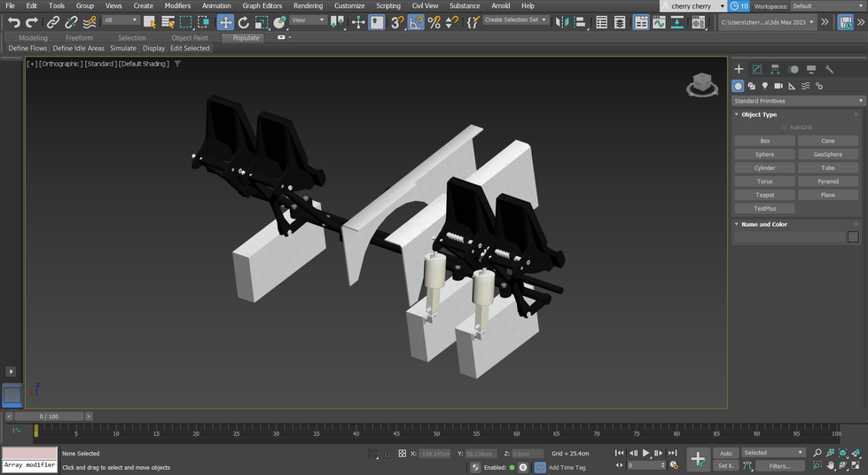Open key filter Selected dropdown
The height and width of the screenshot is (475, 868).
773,453
